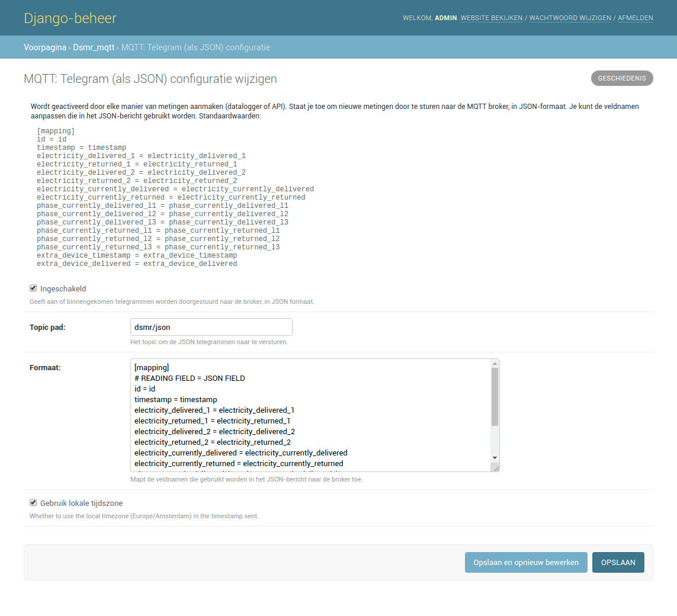Viewport: 677px width, 616px height.
Task: Click the 'Het topic om de JSON telegrammen' help text
Action: tap(209, 342)
